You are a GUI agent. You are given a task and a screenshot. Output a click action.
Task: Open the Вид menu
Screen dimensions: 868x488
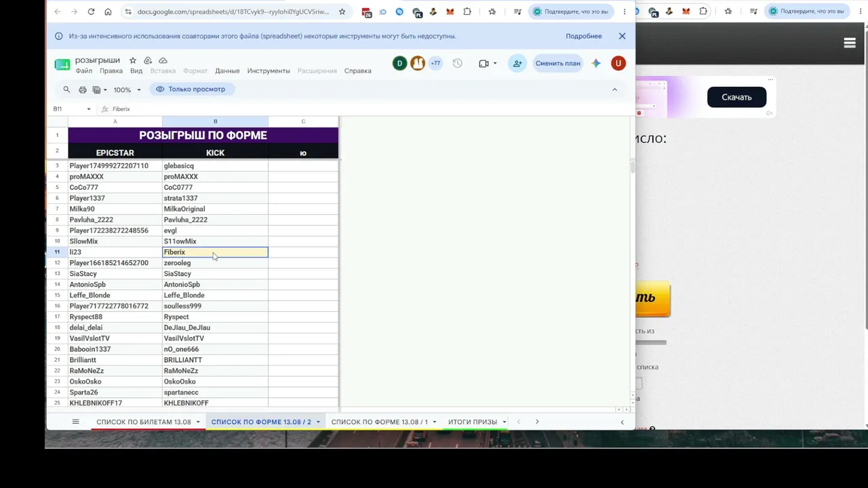click(x=136, y=70)
